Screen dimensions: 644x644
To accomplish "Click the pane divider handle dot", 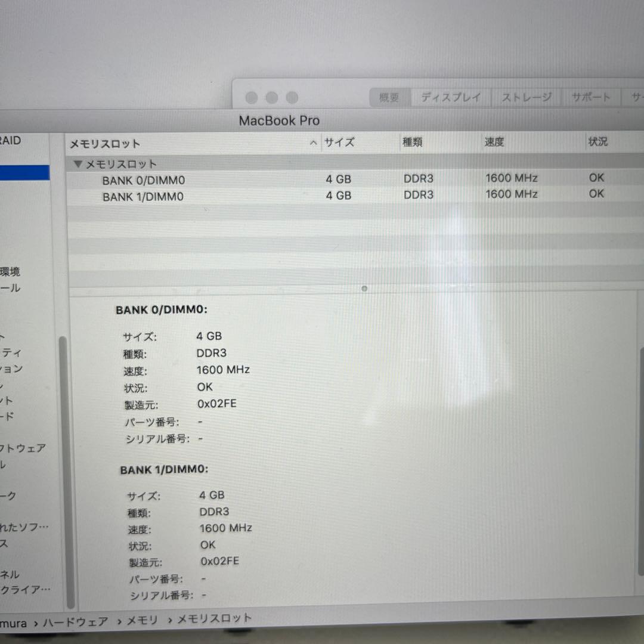I will click(364, 288).
